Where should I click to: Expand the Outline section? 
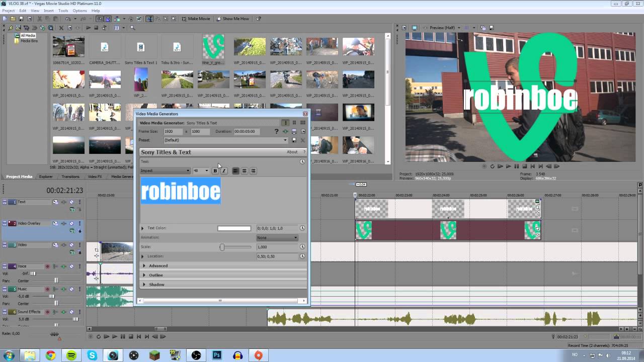coord(144,275)
